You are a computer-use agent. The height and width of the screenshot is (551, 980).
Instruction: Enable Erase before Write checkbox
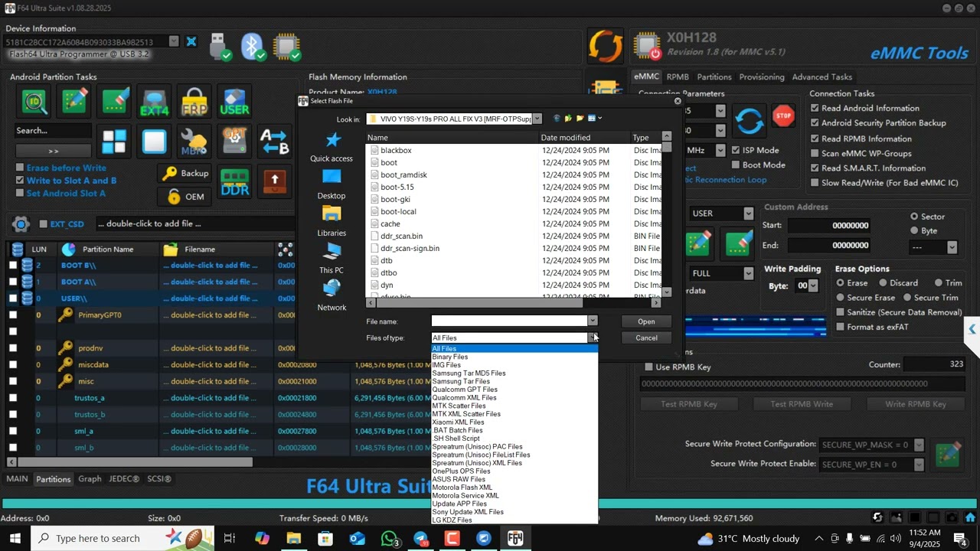pos(20,168)
